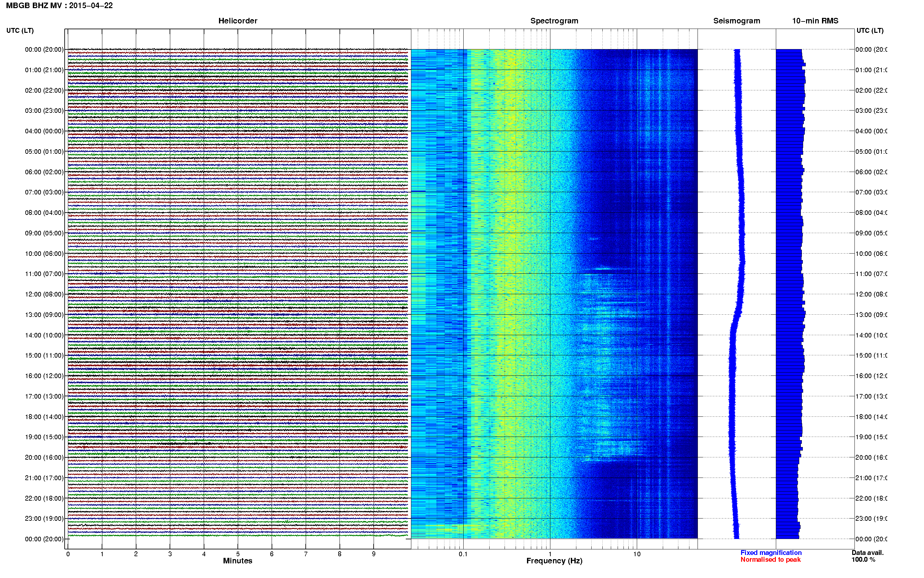Click the left time label 17:00 (13:00)
This screenshot has height=578, width=924.
tap(44, 396)
